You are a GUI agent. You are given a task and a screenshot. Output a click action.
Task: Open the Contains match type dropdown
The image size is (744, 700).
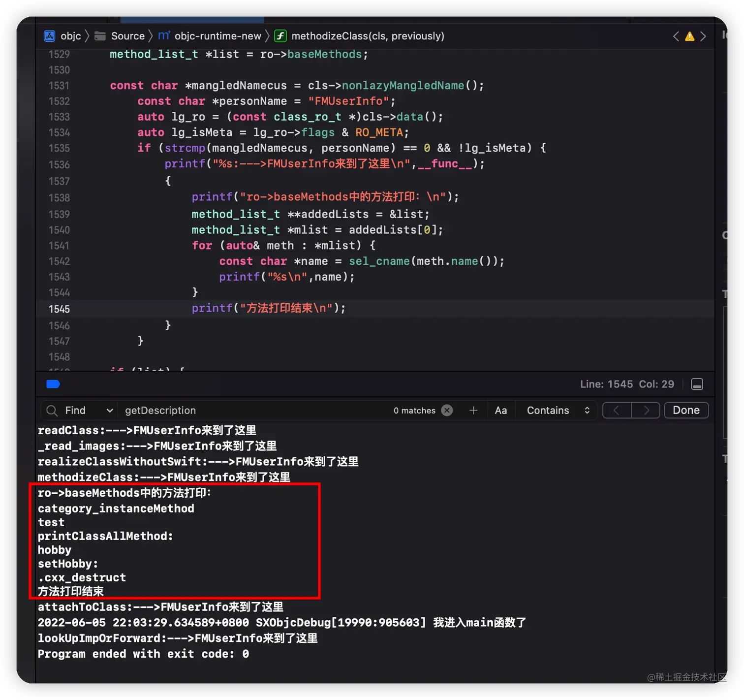point(558,411)
